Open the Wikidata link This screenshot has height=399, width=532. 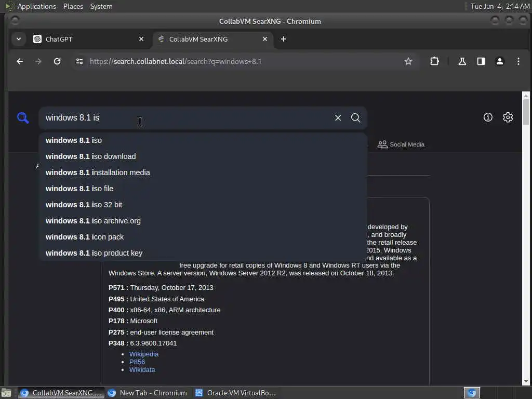point(142,370)
